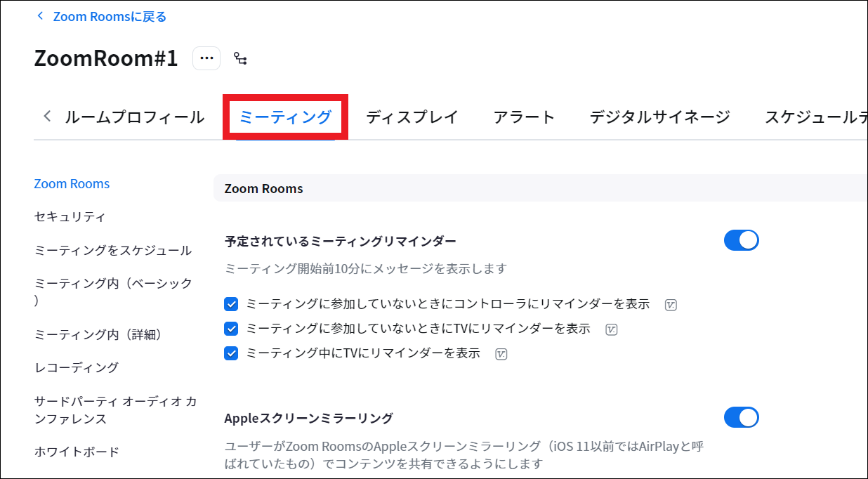Switch to the アラート tab
This screenshot has width=868, height=479.
(x=524, y=117)
